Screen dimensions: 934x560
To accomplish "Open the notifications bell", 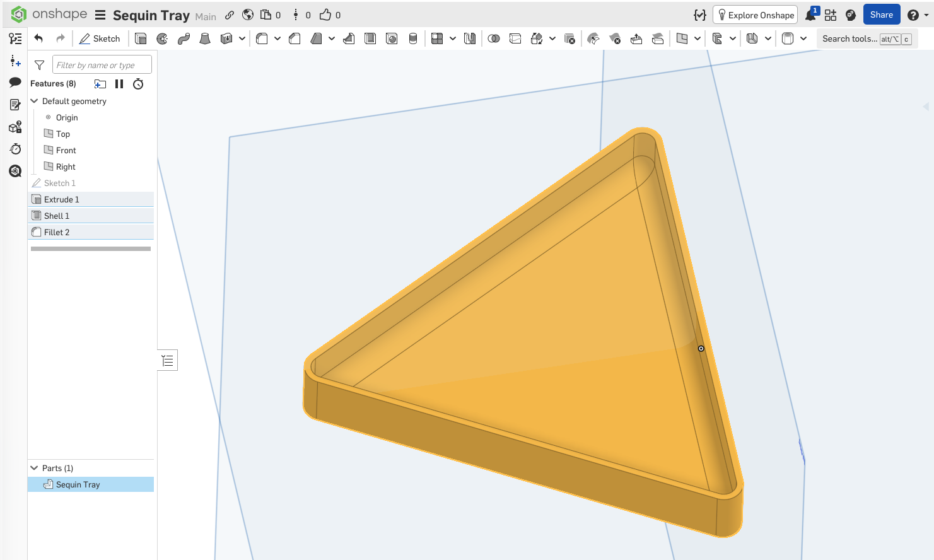I will click(x=810, y=15).
